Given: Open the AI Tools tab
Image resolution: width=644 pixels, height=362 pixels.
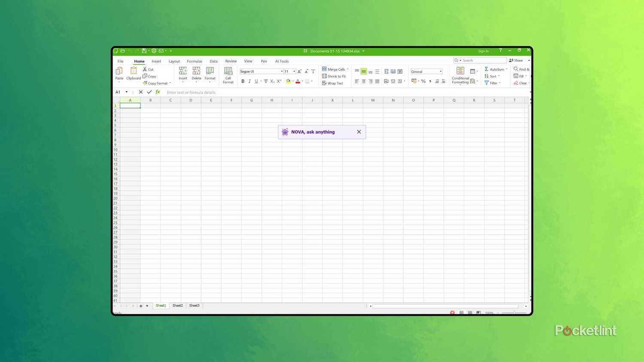Looking at the screenshot, I should point(282,61).
